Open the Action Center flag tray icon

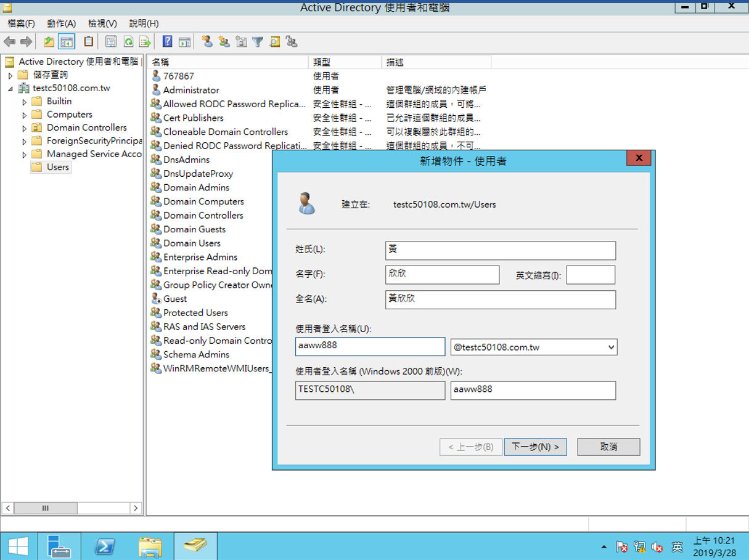click(x=622, y=547)
